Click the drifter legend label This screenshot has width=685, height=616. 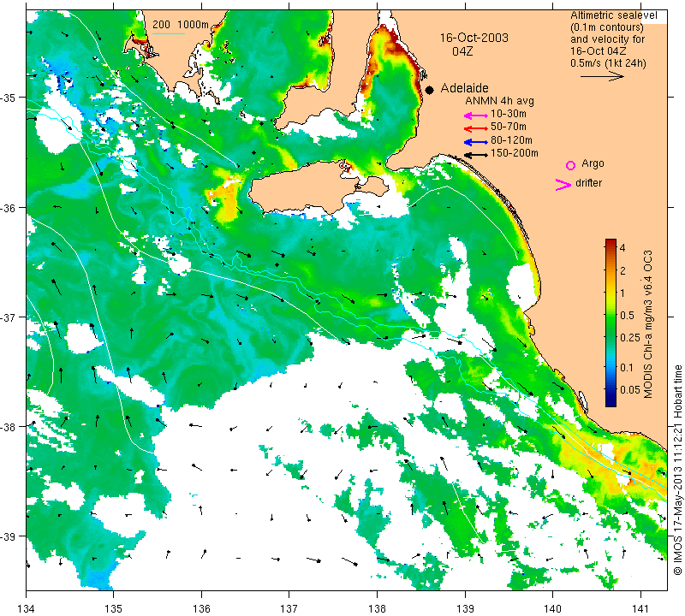[588, 183]
